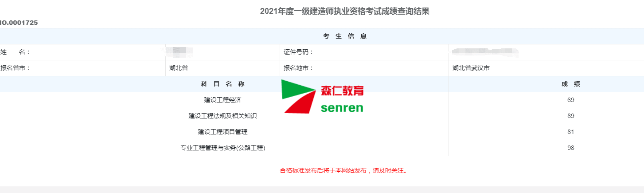The height and width of the screenshot is (193, 644).
Task: Select the 湖北省武汉市 city value
Action: [x=471, y=68]
